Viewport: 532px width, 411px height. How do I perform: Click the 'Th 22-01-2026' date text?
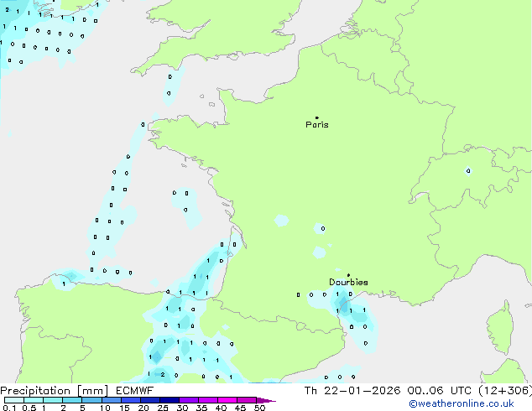(x=352, y=391)
